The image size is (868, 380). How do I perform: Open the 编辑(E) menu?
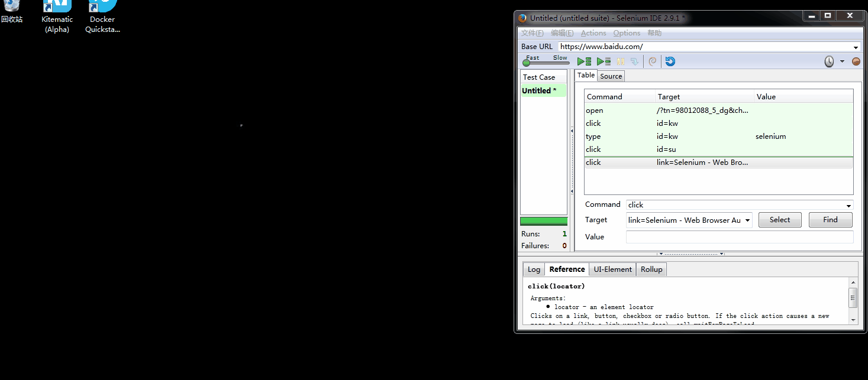pyautogui.click(x=562, y=33)
